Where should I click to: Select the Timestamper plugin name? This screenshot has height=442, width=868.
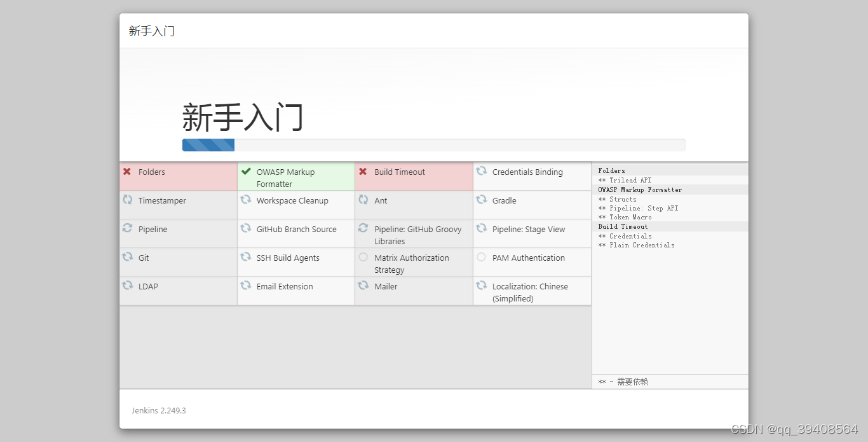[162, 200]
